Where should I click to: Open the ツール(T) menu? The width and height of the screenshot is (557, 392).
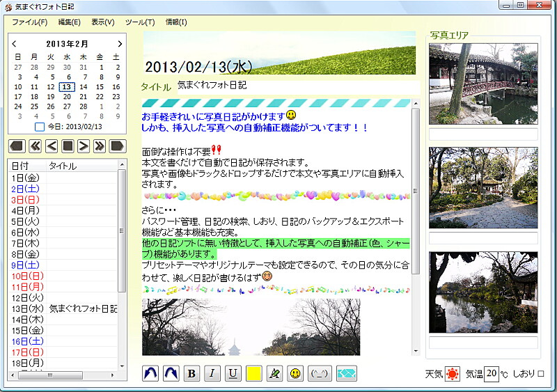pos(140,22)
